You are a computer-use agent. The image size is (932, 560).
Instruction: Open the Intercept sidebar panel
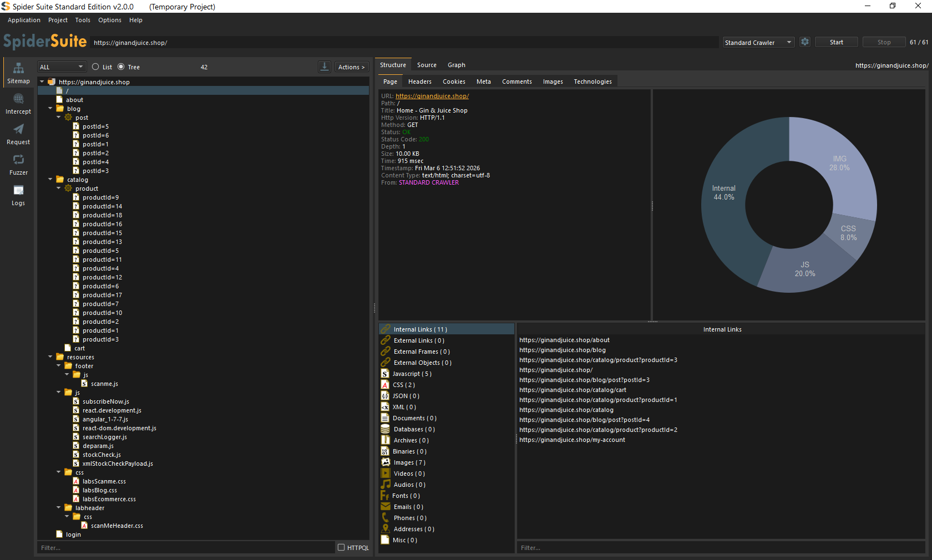coord(18,103)
